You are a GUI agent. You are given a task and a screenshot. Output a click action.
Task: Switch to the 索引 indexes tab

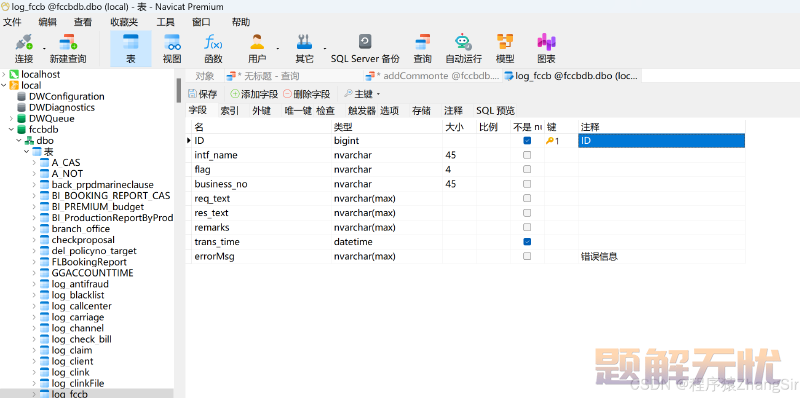[x=230, y=111]
